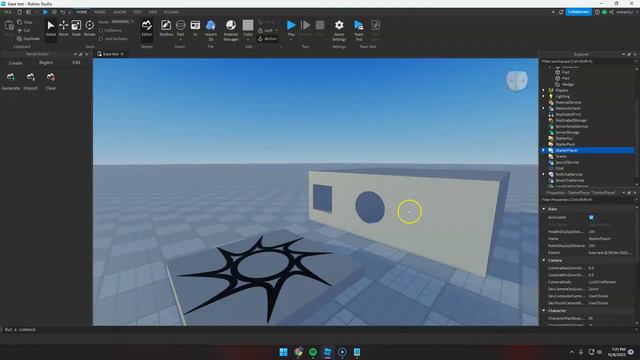Start Team Test
This screenshot has width=640, height=360.
pyautogui.click(x=359, y=30)
